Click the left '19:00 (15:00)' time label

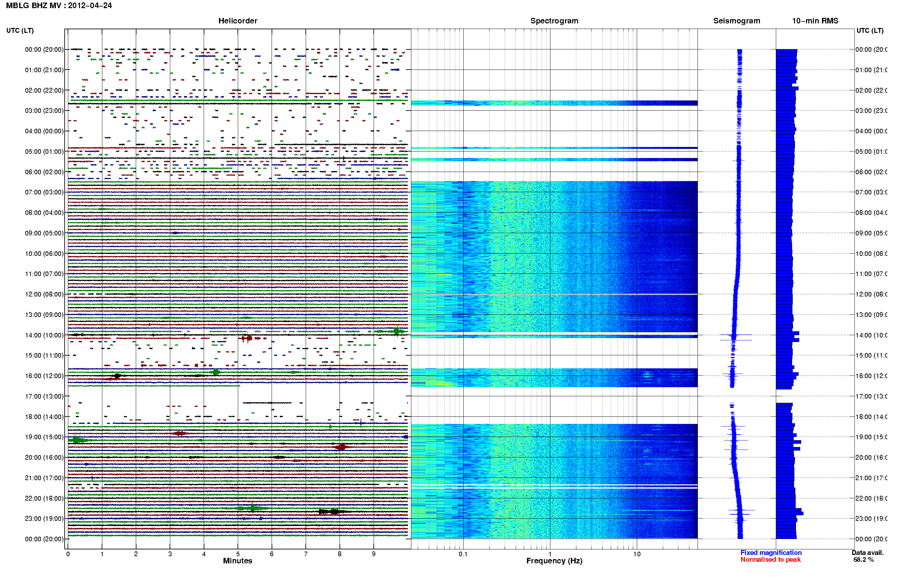click(x=44, y=437)
